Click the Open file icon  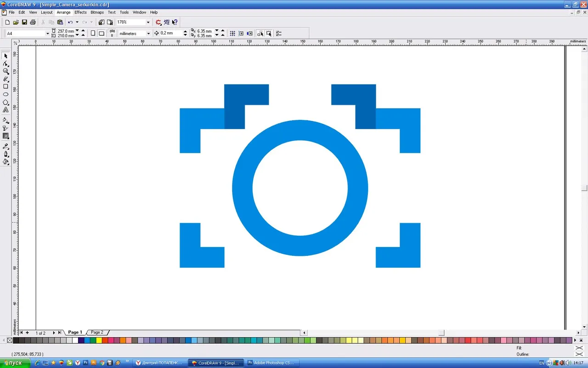click(x=16, y=22)
